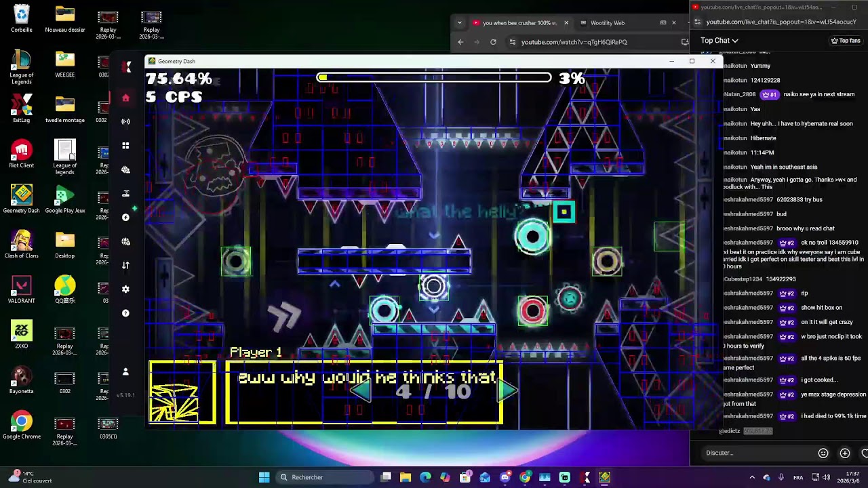Open the Top fans button
868x488 pixels.
(846, 41)
